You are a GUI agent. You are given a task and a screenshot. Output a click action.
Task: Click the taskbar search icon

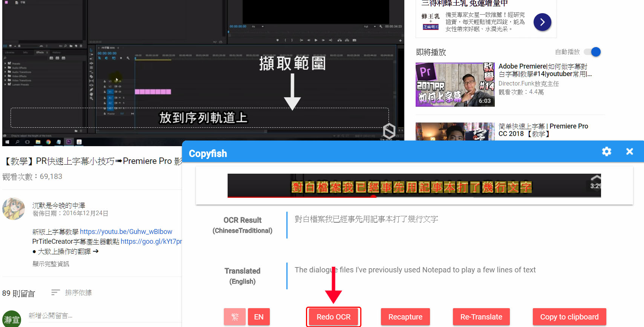point(17,142)
